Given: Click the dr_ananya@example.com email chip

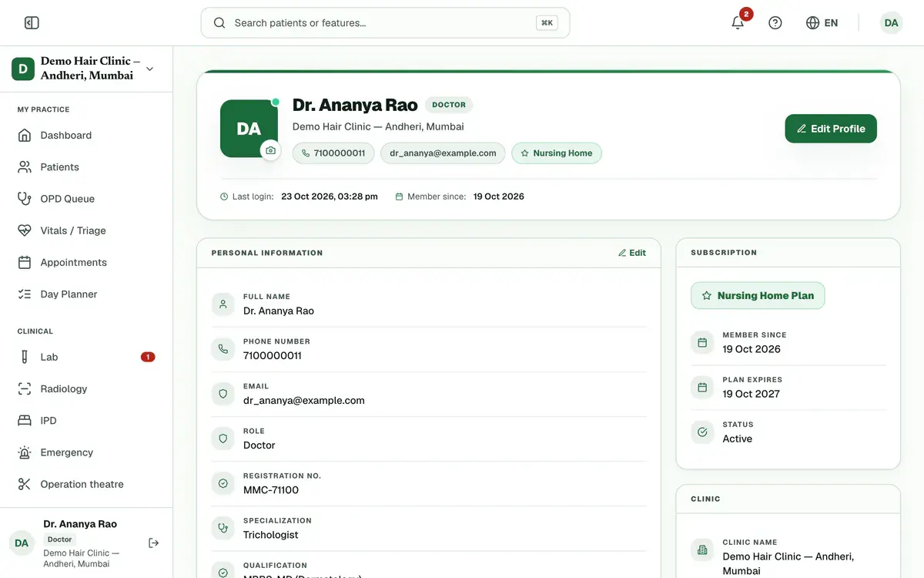Looking at the screenshot, I should tap(443, 153).
